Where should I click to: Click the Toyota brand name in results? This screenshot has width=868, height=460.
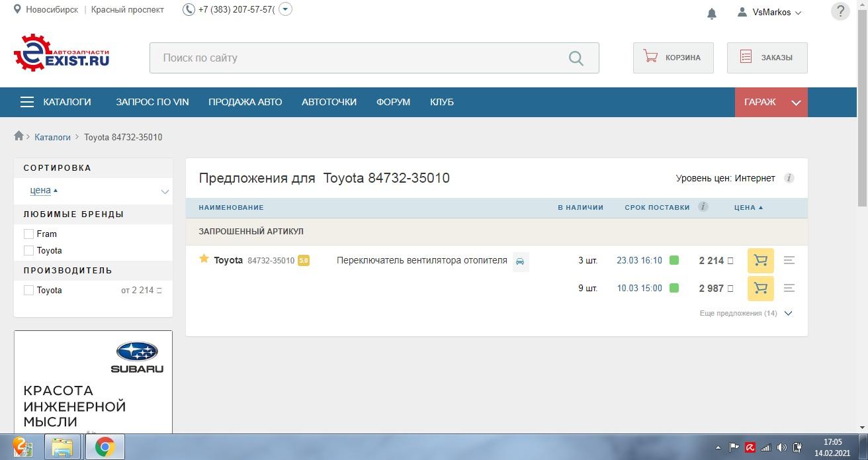tap(228, 260)
